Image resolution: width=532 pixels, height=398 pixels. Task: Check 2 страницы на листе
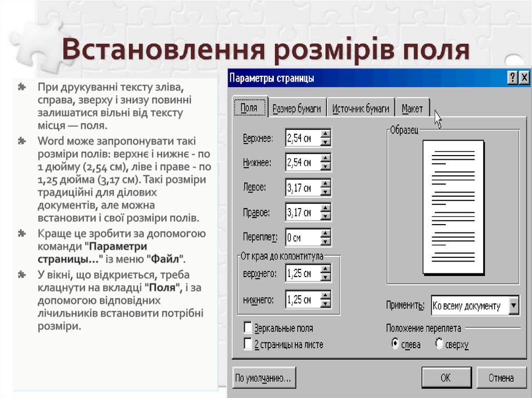(248, 344)
